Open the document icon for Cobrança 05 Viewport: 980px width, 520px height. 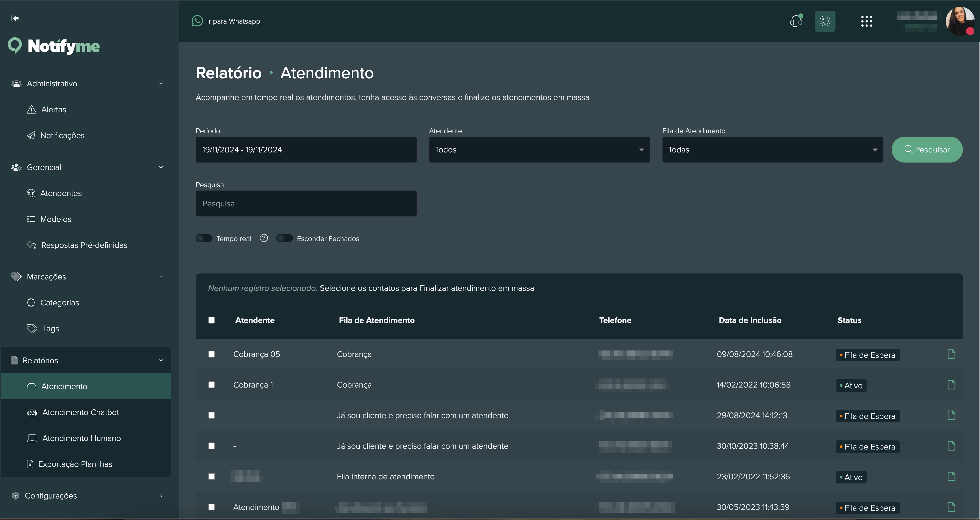click(951, 354)
